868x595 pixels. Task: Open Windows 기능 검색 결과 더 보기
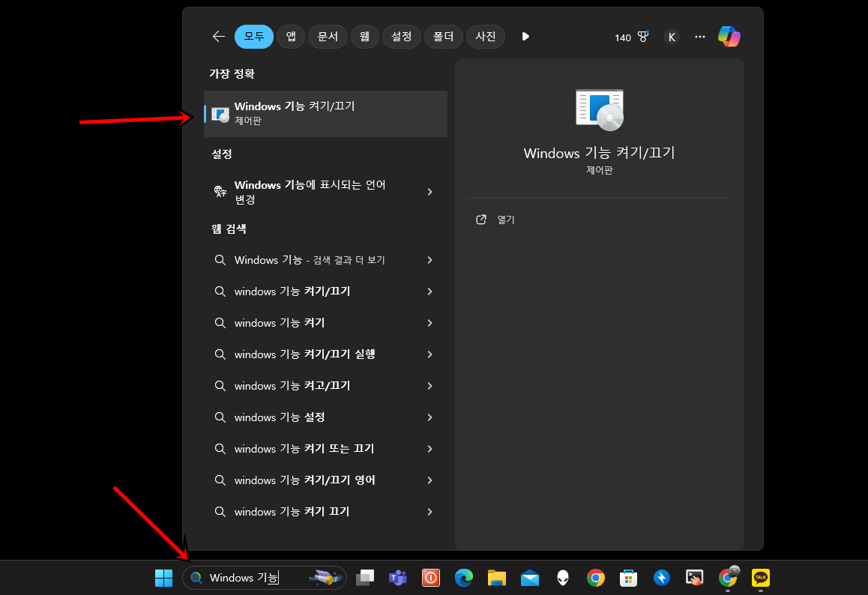(325, 260)
